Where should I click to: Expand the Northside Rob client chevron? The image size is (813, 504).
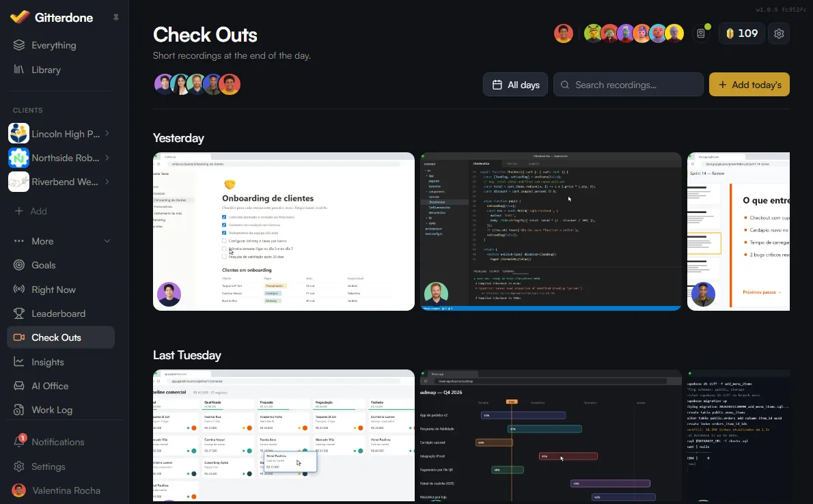[x=107, y=158]
